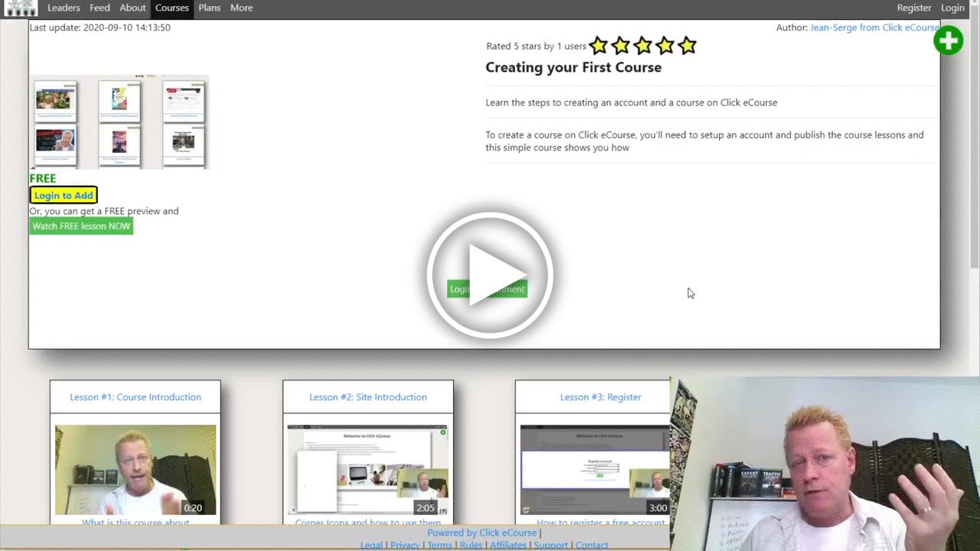
Task: Click the Last update timestamp text
Action: pos(100,28)
